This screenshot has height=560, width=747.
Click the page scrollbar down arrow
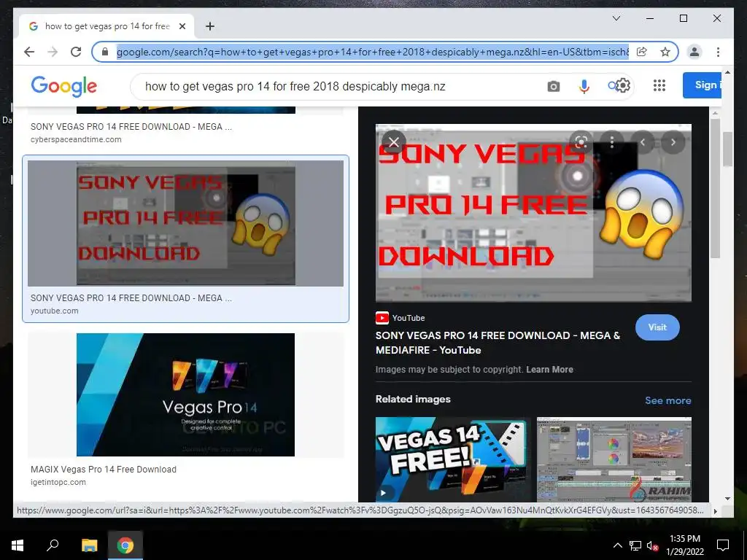point(727,499)
